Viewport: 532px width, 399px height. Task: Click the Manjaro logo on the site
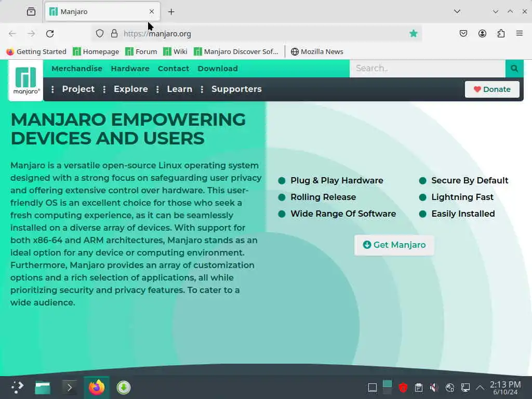[26, 81]
